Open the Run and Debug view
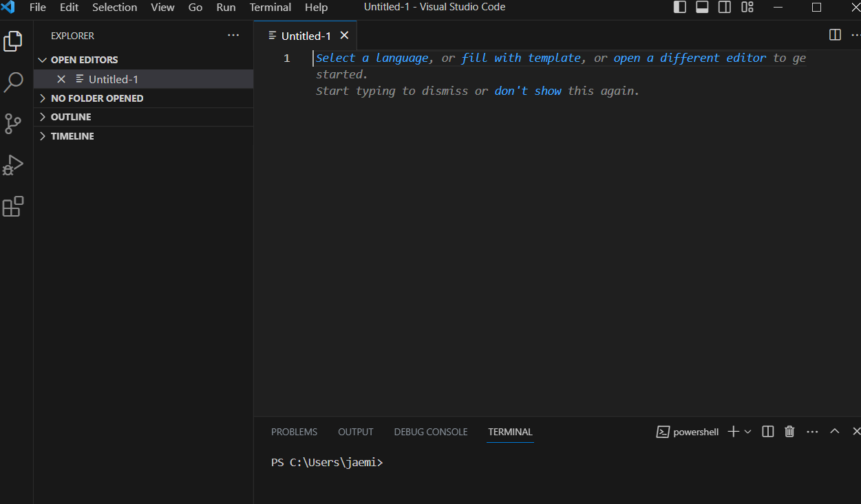Image resolution: width=861 pixels, height=504 pixels. (13, 165)
